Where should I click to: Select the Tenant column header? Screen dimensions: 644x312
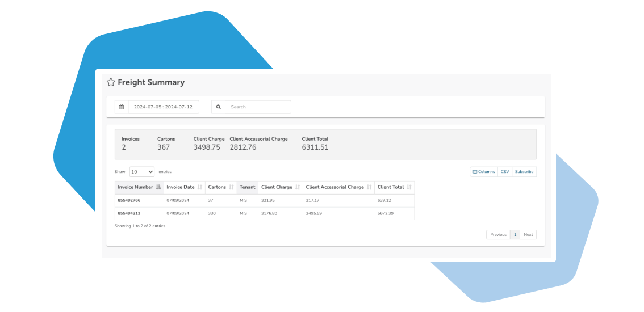click(x=247, y=187)
